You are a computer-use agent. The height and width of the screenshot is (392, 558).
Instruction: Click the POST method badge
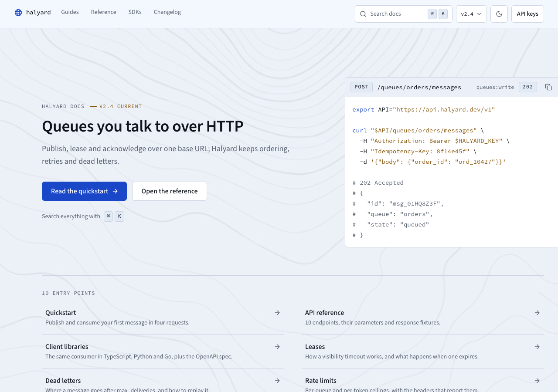click(361, 87)
